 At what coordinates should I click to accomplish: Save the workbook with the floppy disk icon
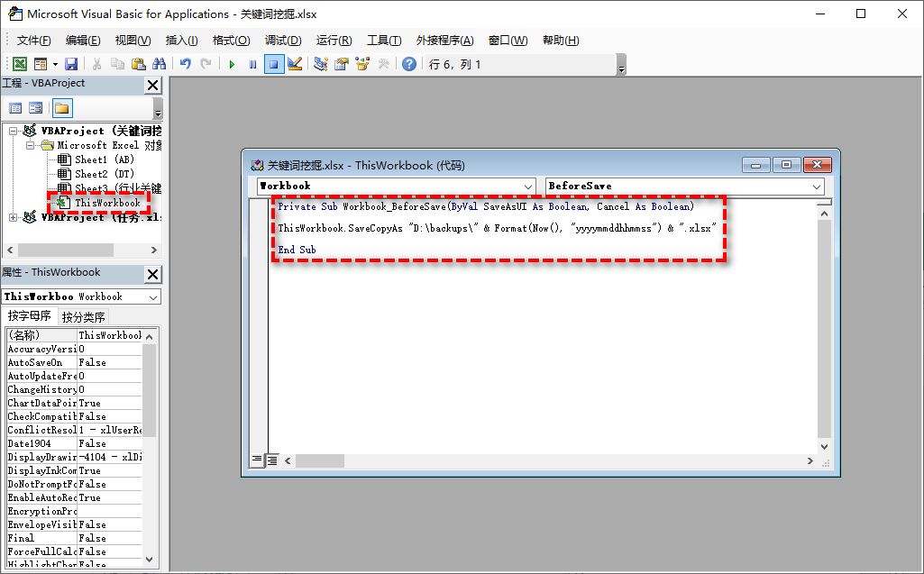(70, 64)
